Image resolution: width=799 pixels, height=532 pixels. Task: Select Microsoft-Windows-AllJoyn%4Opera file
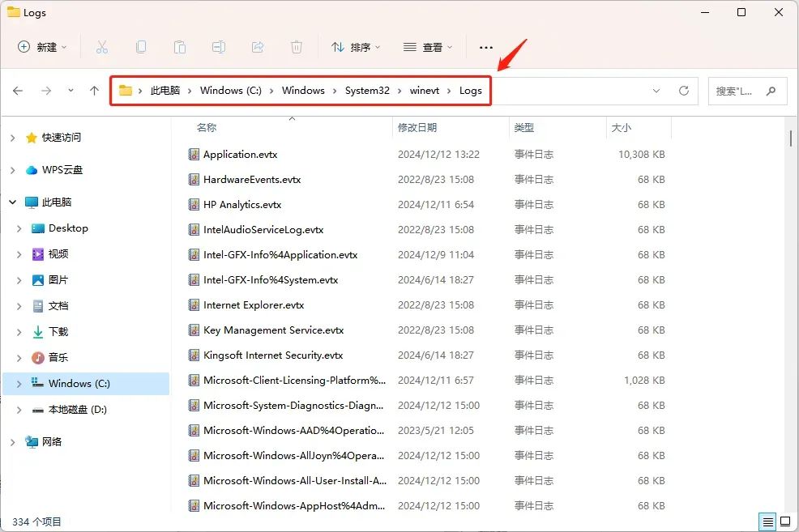click(294, 456)
